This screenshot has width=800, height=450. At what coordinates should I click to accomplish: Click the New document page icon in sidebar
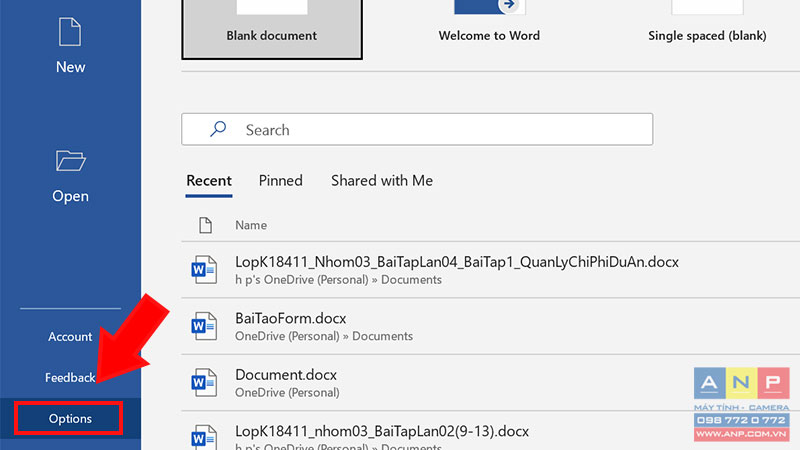click(70, 32)
